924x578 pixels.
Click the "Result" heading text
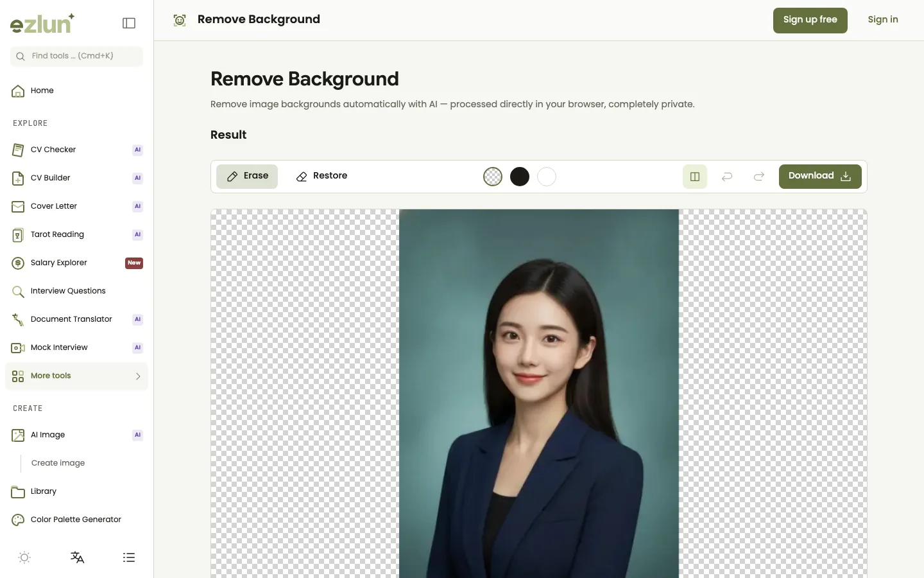(x=228, y=135)
